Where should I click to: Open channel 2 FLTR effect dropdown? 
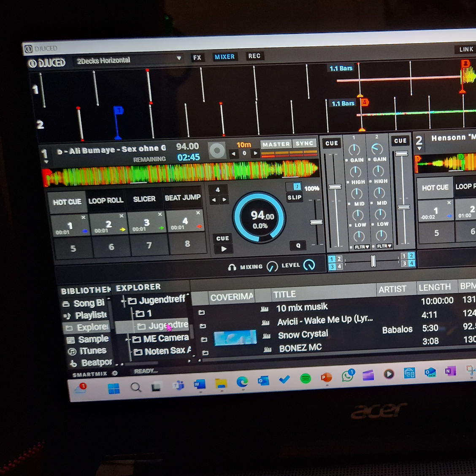coord(384,246)
